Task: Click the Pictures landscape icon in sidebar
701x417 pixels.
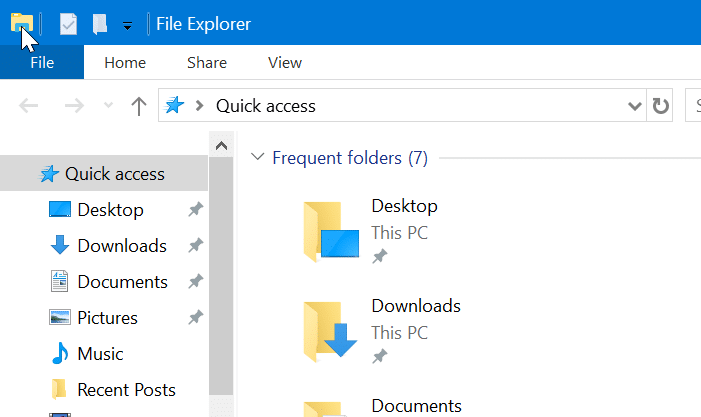Action: tap(60, 317)
